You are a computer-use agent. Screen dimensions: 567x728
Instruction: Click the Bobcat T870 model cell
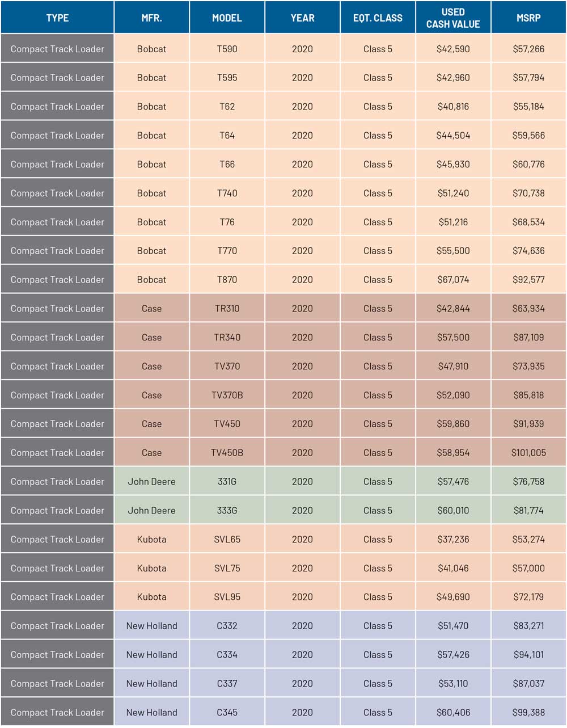pos(227,280)
